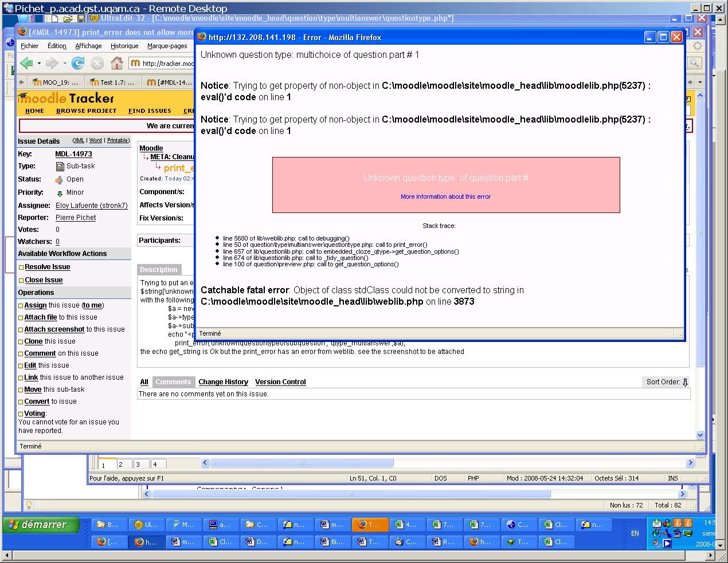
Task: Open the Firefox home page icon
Action: coord(117,63)
